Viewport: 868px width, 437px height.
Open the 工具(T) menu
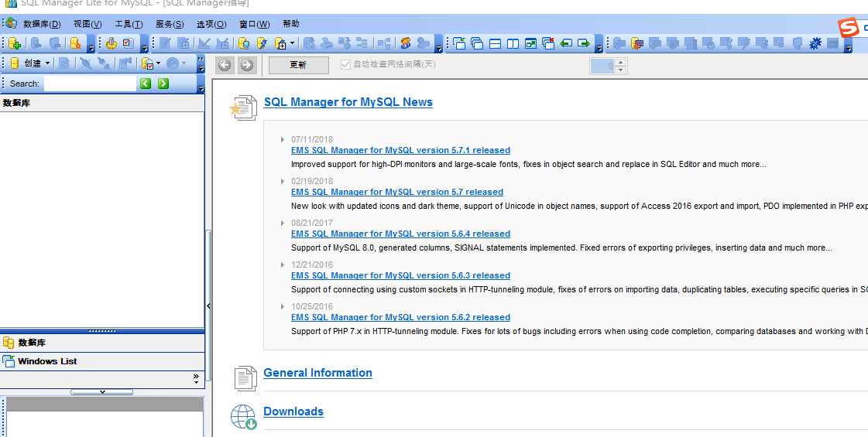pyautogui.click(x=129, y=24)
